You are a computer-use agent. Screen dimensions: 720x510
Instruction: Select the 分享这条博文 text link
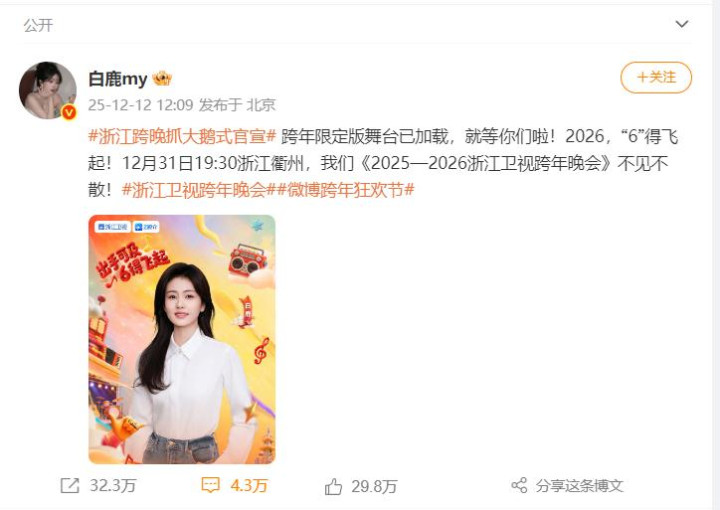pos(579,486)
